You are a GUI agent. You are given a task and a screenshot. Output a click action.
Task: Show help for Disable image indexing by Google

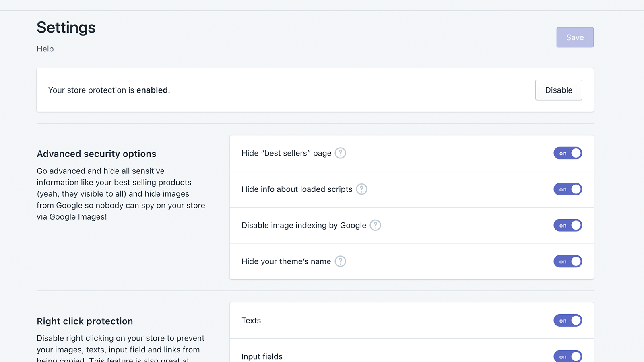click(375, 225)
